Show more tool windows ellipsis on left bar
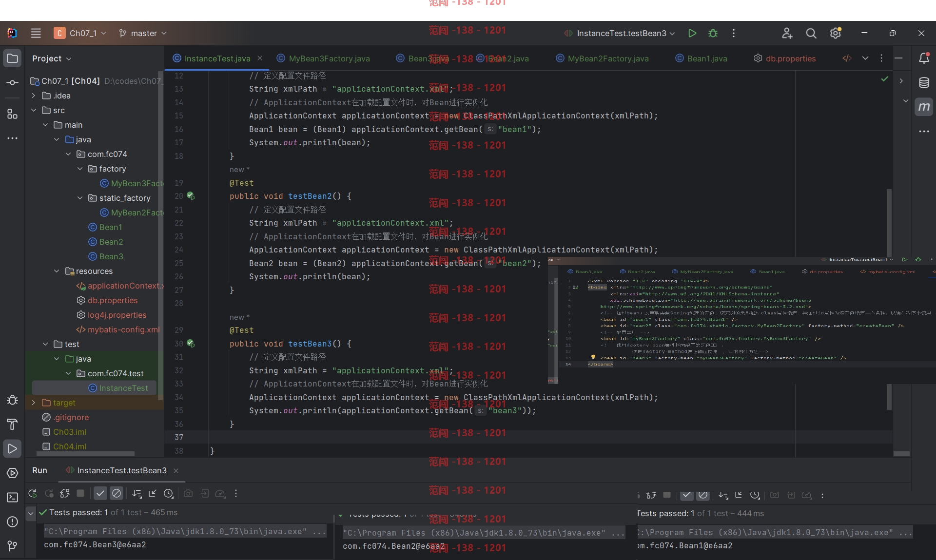The image size is (936, 560). [x=12, y=138]
